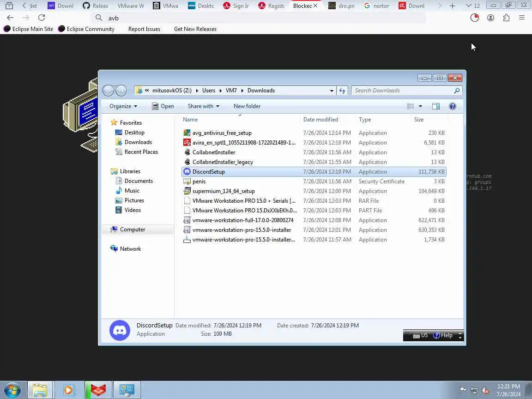
Task: Expand the address bar history dropdown arrow
Action: [x=332, y=91]
